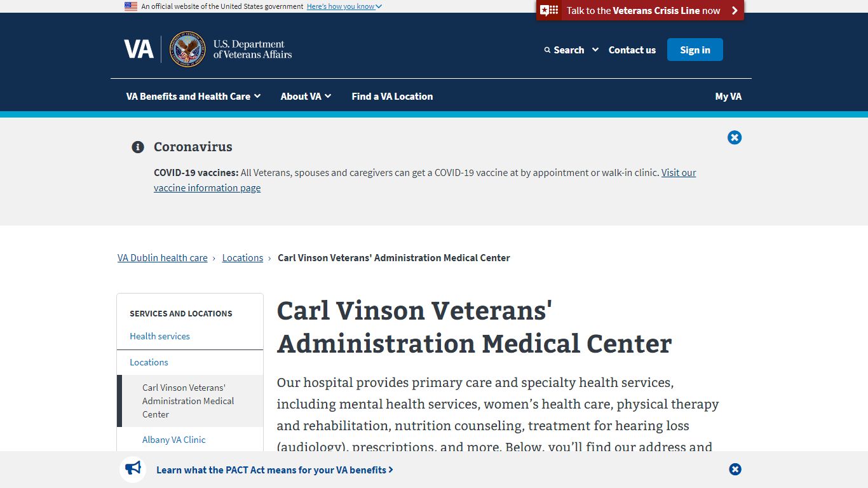Open Albany VA Clinic in the sidebar
The height and width of the screenshot is (488, 868).
[x=174, y=440]
